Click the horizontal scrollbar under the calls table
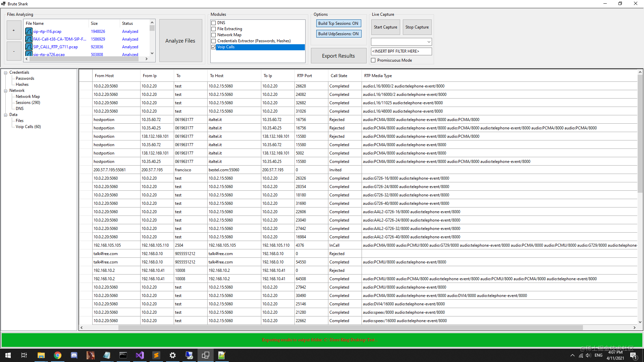This screenshot has height=362, width=644. click(350, 328)
